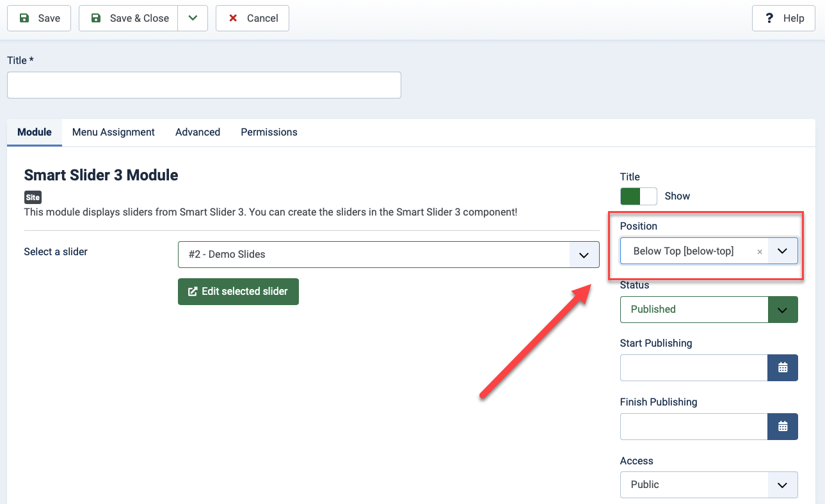
Task: Open the Select a slider dropdown
Action: (388, 255)
